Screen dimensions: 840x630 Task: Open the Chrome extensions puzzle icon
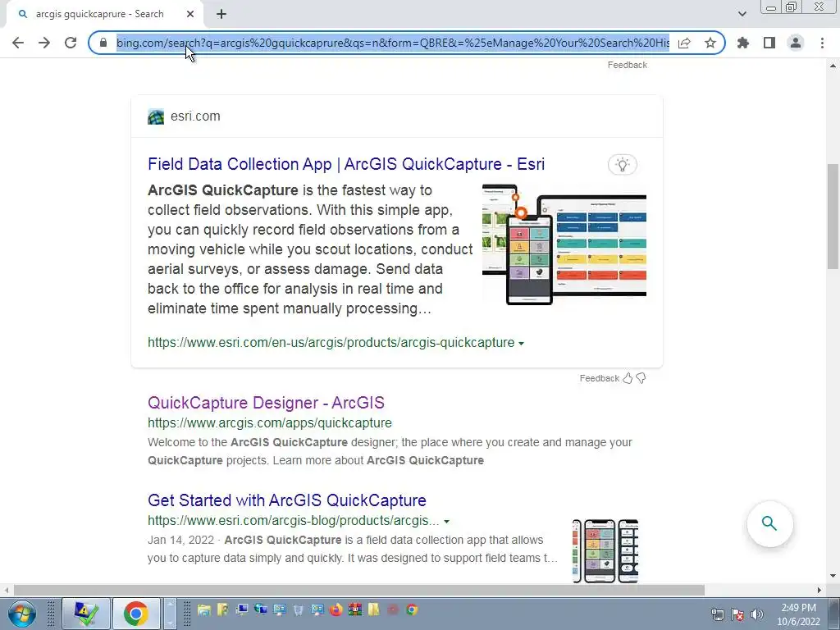pyautogui.click(x=743, y=43)
